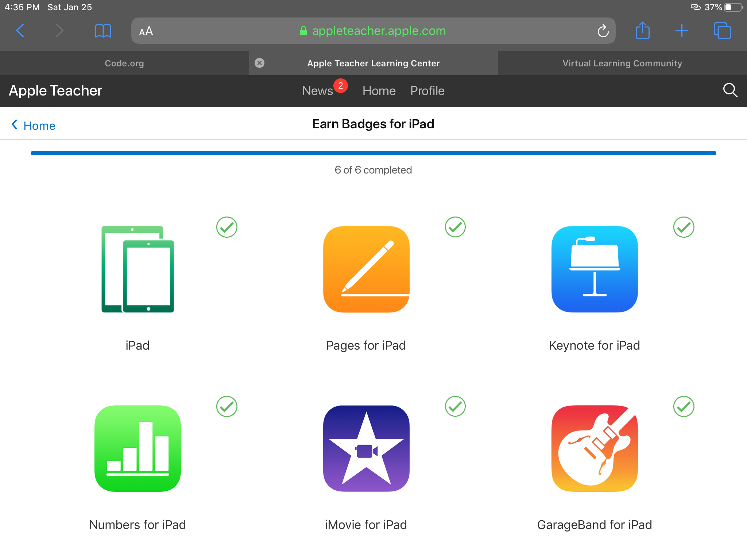Open the Safari bookmarks book icon

[x=103, y=31]
